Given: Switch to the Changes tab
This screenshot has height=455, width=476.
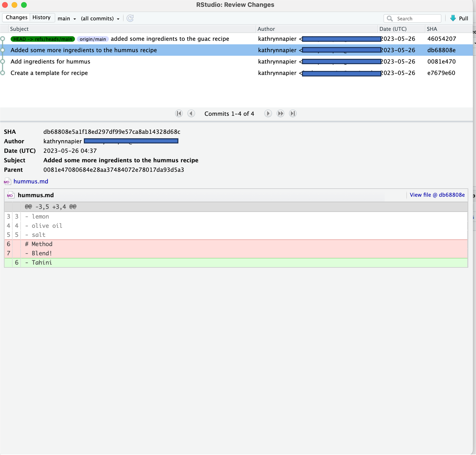Looking at the screenshot, I should [x=17, y=17].
